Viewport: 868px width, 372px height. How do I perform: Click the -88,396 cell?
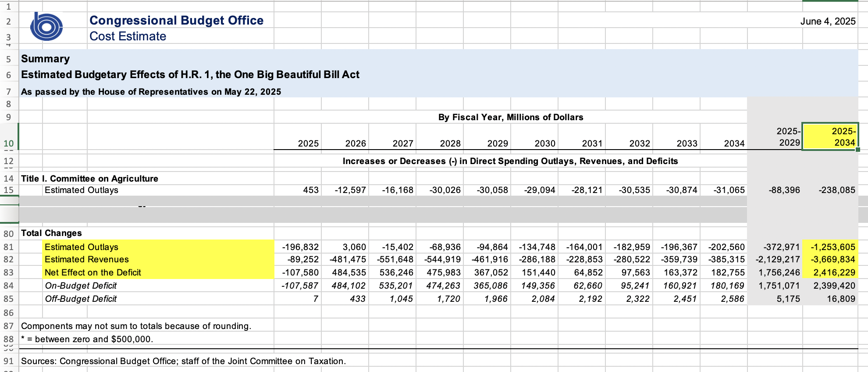click(775, 190)
